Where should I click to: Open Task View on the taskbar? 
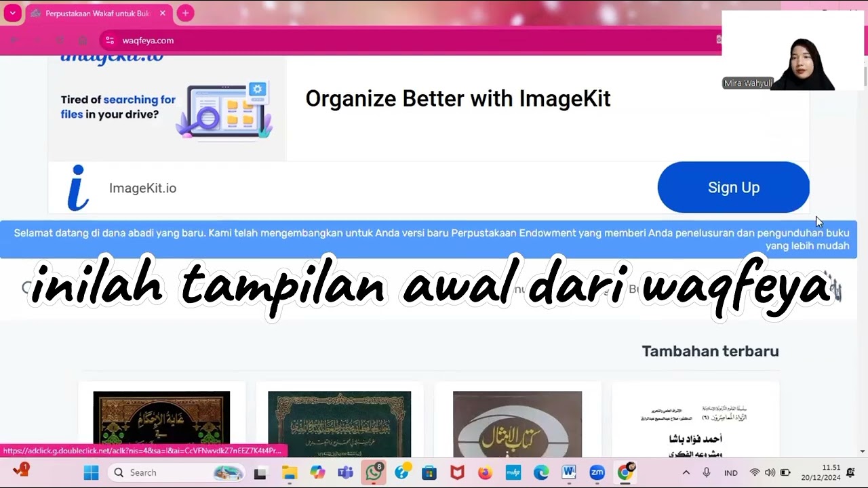(x=260, y=472)
